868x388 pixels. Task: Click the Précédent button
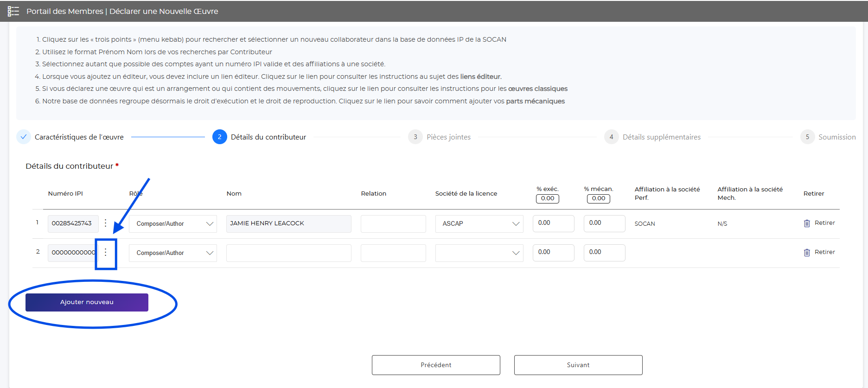[435, 365]
